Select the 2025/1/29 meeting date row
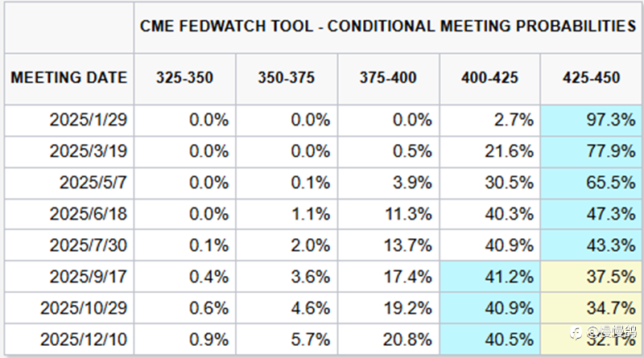This screenshot has height=358, width=644. [x=89, y=121]
